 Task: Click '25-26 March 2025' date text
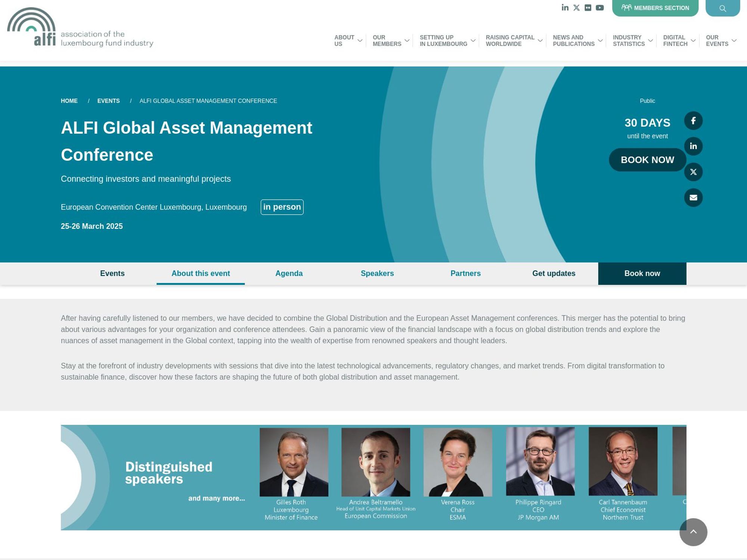pos(92,226)
